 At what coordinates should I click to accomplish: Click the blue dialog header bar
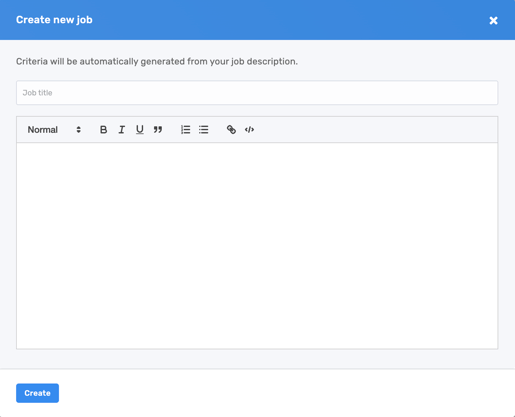pos(257,20)
